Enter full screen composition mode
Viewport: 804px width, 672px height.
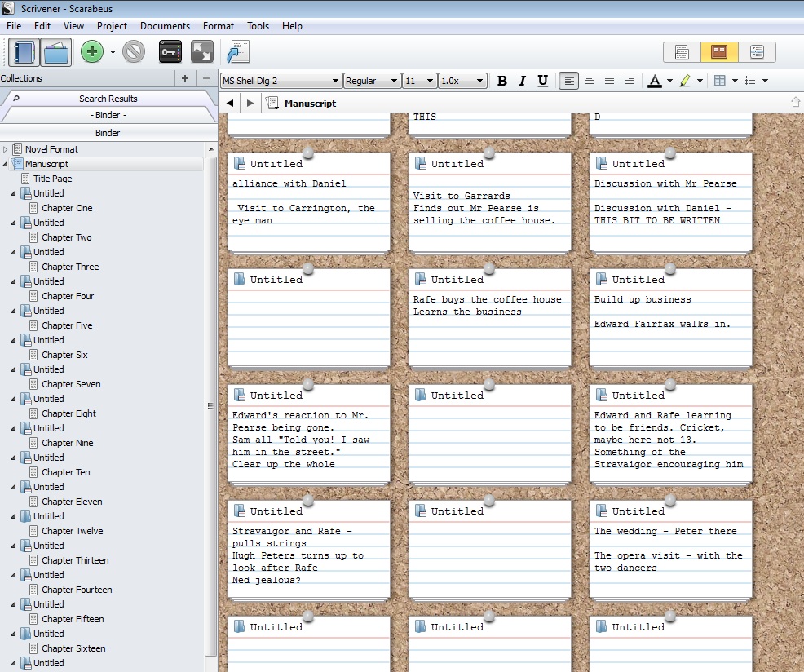201,53
